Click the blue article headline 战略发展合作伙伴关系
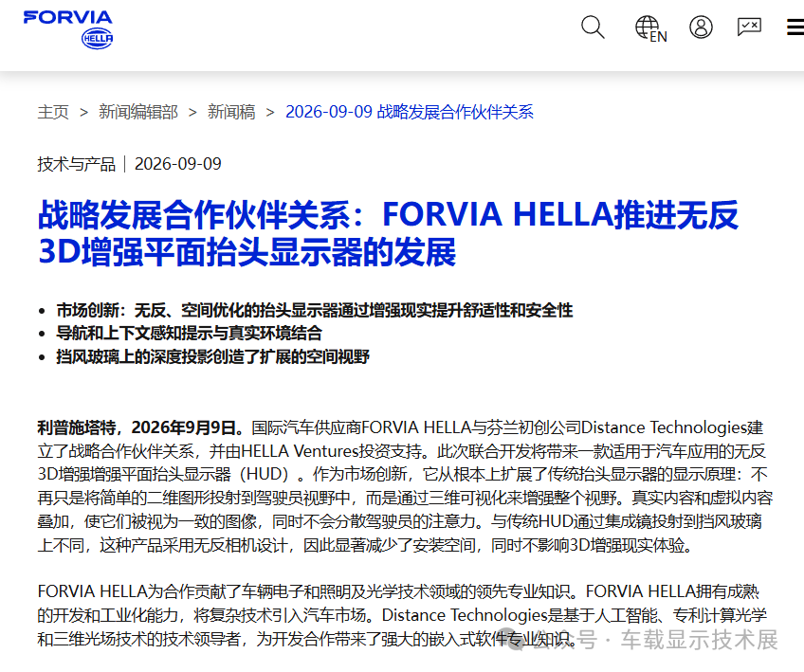Screen dimensions: 804x672 pos(388,233)
